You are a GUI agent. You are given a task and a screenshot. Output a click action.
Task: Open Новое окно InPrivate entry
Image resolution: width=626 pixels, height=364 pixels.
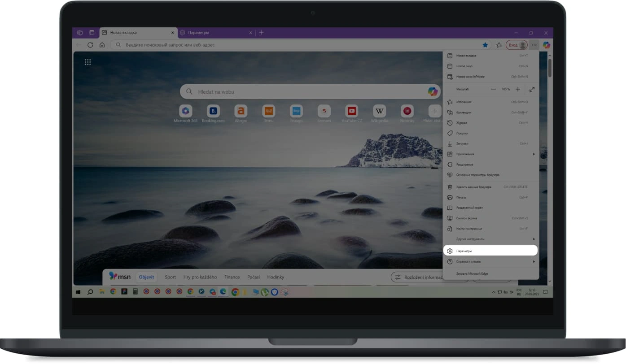pyautogui.click(x=490, y=77)
